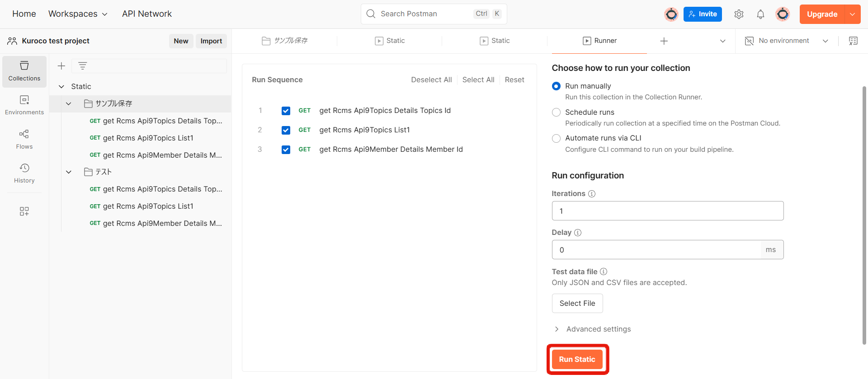Viewport: 868px width, 379px height.
Task: Click the Run Static button
Action: click(577, 359)
